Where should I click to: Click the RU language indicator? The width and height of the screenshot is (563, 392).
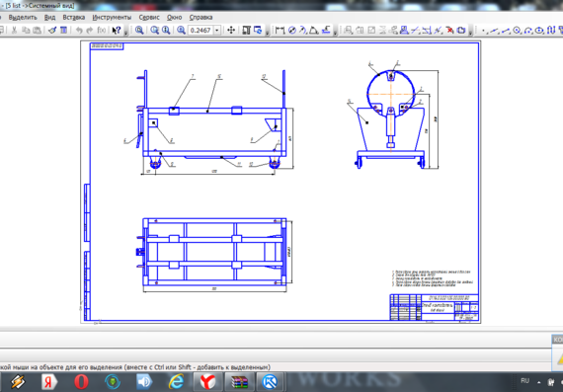(x=524, y=381)
